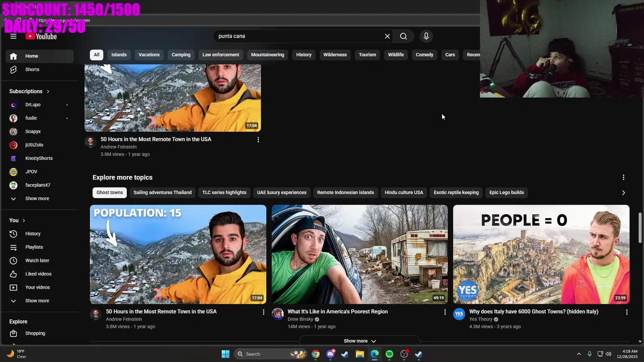Open more options for Explore more topics
Image resolution: width=644 pixels, height=362 pixels.
[x=623, y=177]
